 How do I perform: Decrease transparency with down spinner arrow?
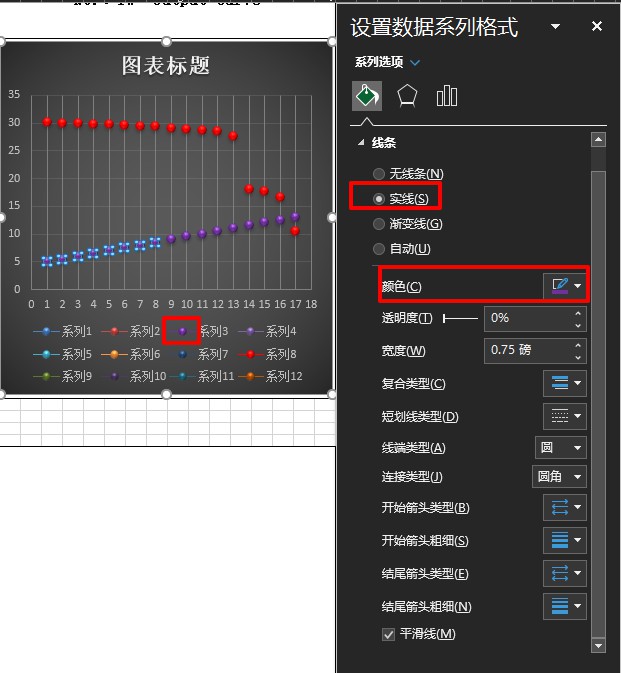point(578,325)
